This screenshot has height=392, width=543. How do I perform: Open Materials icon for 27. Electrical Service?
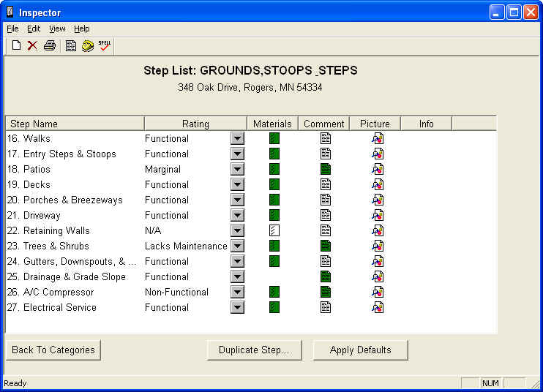274,307
